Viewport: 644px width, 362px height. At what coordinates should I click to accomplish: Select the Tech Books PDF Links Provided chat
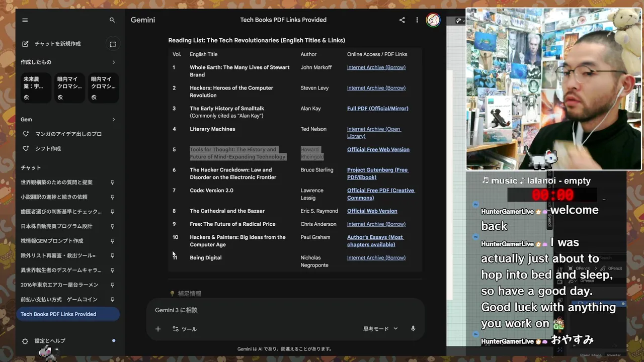coord(68,314)
